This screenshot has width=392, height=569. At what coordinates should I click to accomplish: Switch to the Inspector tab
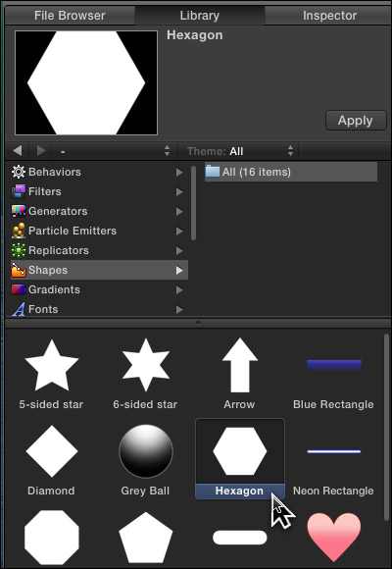click(x=329, y=16)
